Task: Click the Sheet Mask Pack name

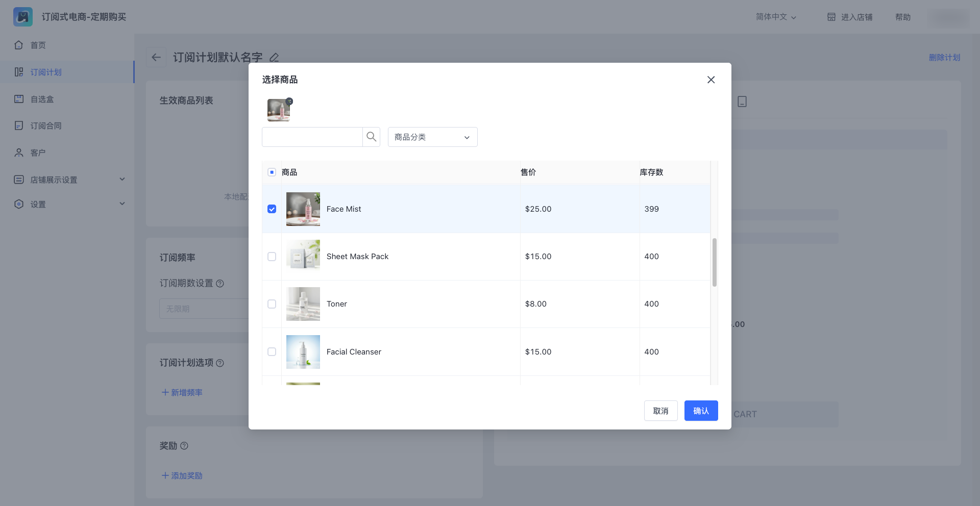Action: pyautogui.click(x=357, y=257)
